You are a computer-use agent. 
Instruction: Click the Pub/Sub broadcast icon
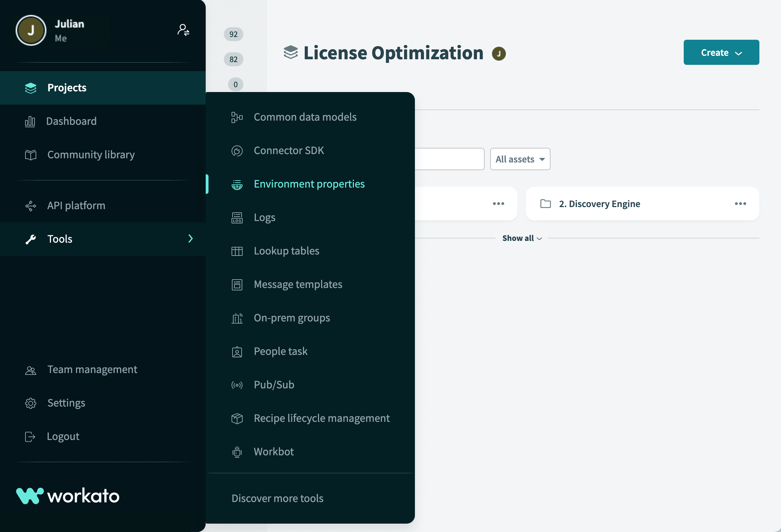(237, 385)
